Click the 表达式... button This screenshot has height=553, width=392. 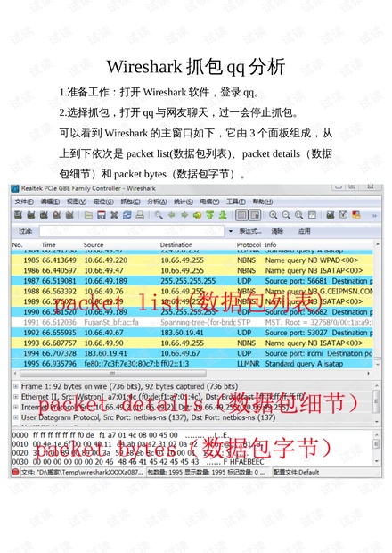[250, 231]
